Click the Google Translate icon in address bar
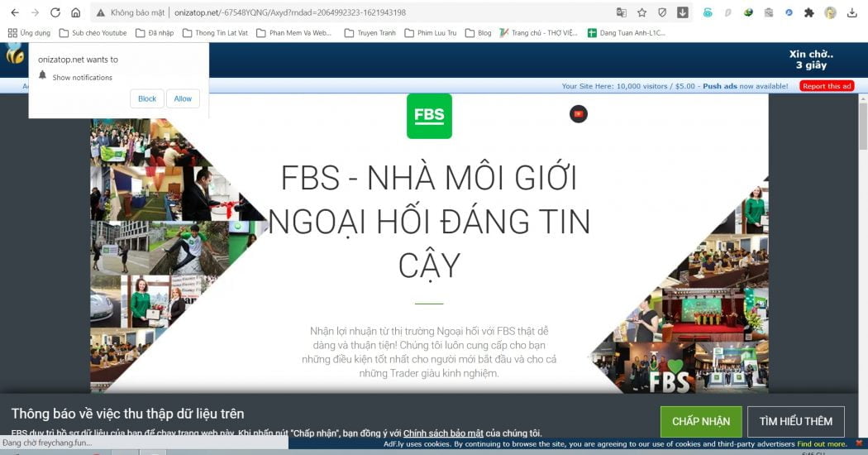Screen dimensions: 868x455 pos(622,12)
